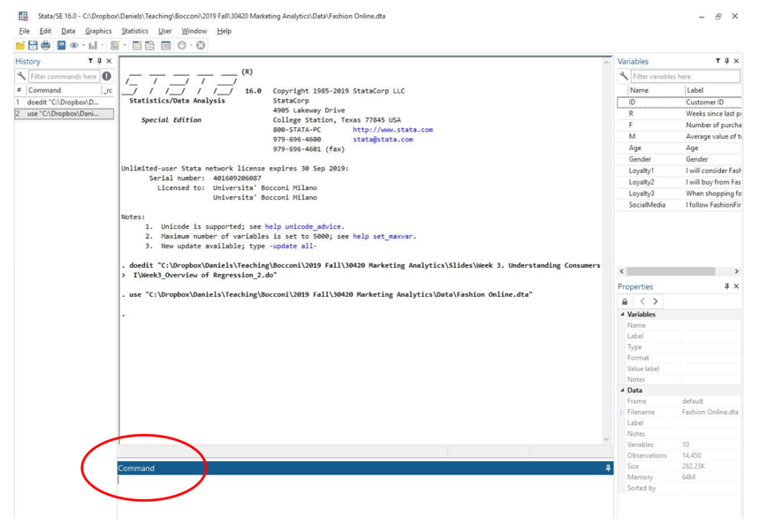Click Properties next variable arrow
This screenshot has height=532, width=760.
coord(656,301)
